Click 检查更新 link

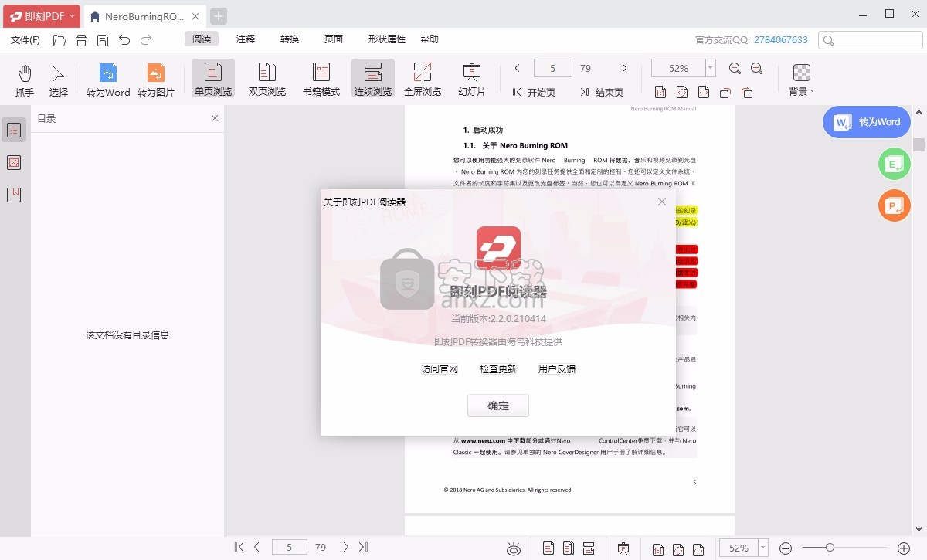[498, 369]
